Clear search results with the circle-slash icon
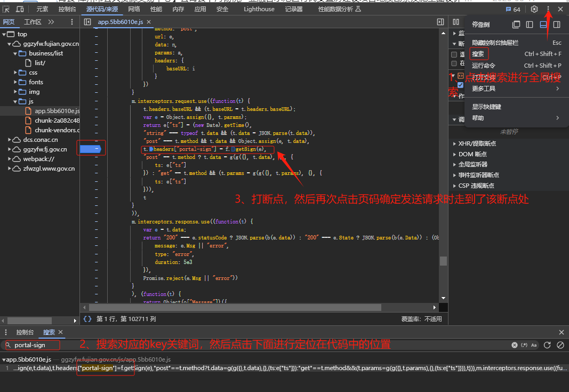 560,345
